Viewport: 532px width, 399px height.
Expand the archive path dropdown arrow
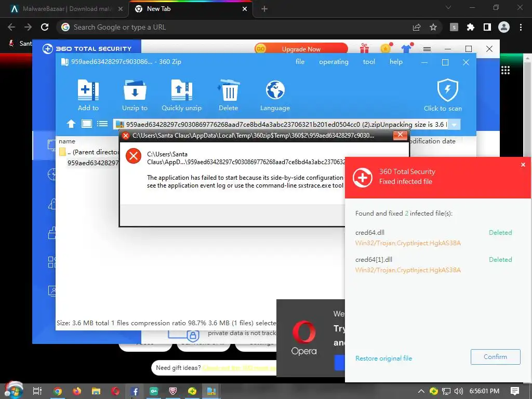tap(454, 125)
